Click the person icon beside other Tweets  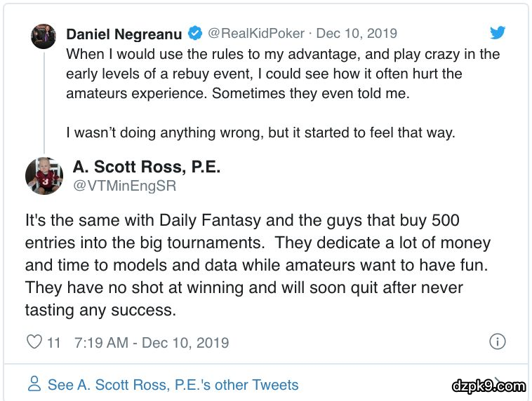click(x=34, y=384)
